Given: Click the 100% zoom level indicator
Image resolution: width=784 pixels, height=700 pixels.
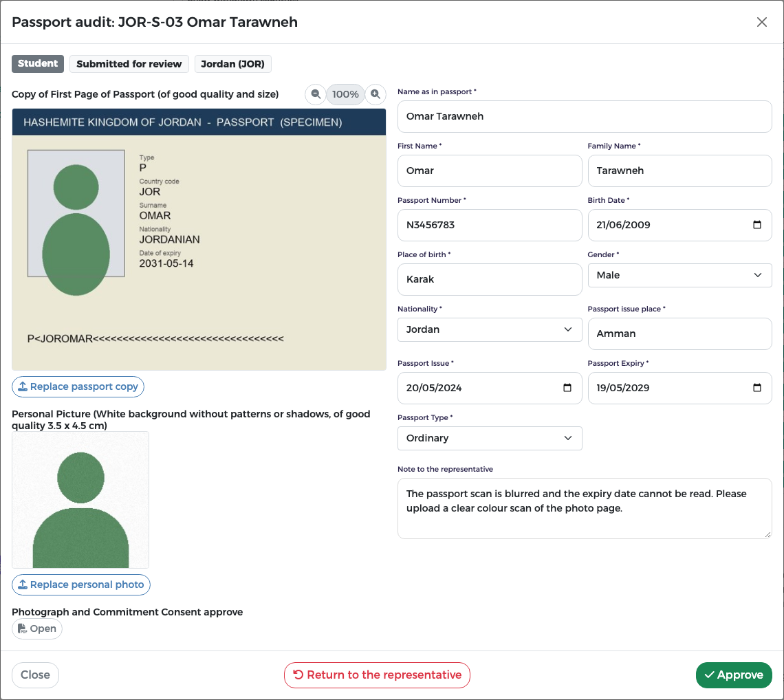Looking at the screenshot, I should click(345, 94).
